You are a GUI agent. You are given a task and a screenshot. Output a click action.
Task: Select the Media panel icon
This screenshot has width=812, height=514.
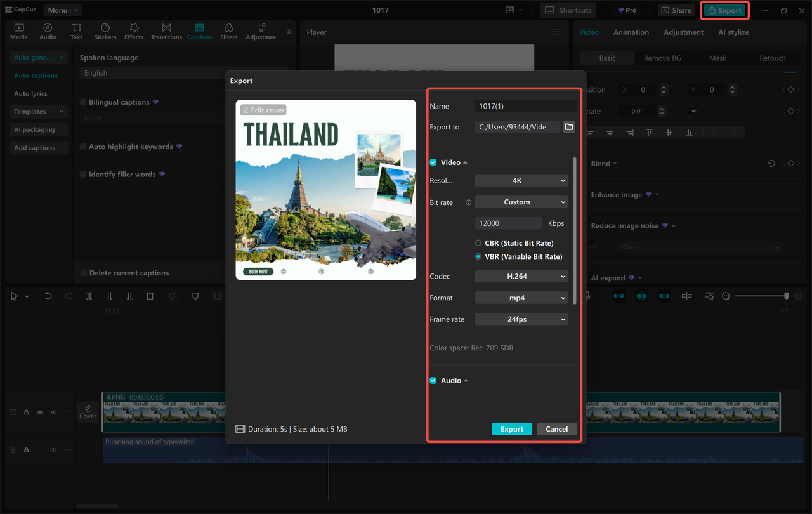pyautogui.click(x=18, y=30)
